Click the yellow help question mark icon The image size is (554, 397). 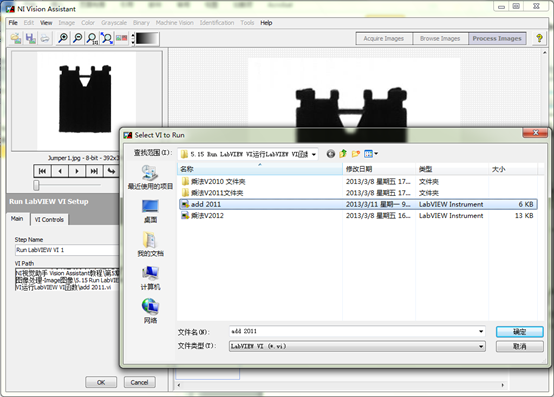point(539,38)
